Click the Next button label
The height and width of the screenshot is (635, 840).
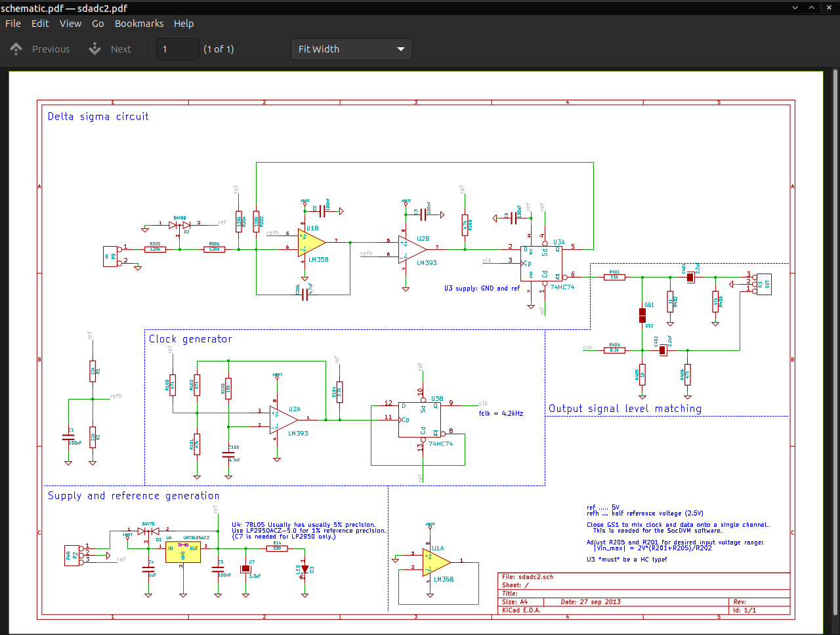point(121,49)
